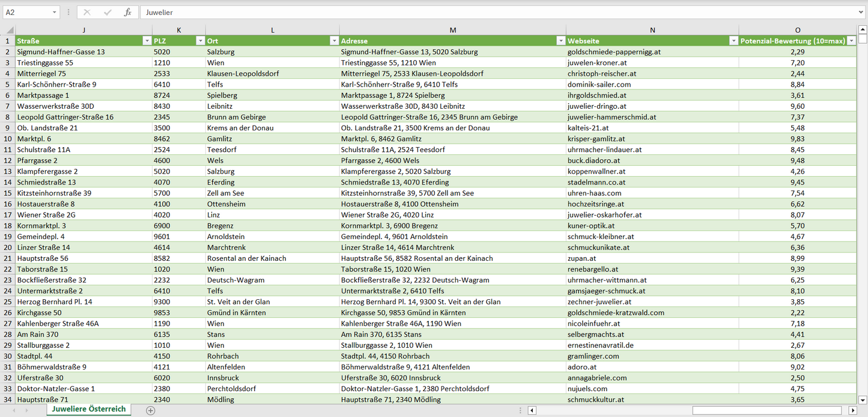Click horizontal scrollbar right arrow

point(852,410)
